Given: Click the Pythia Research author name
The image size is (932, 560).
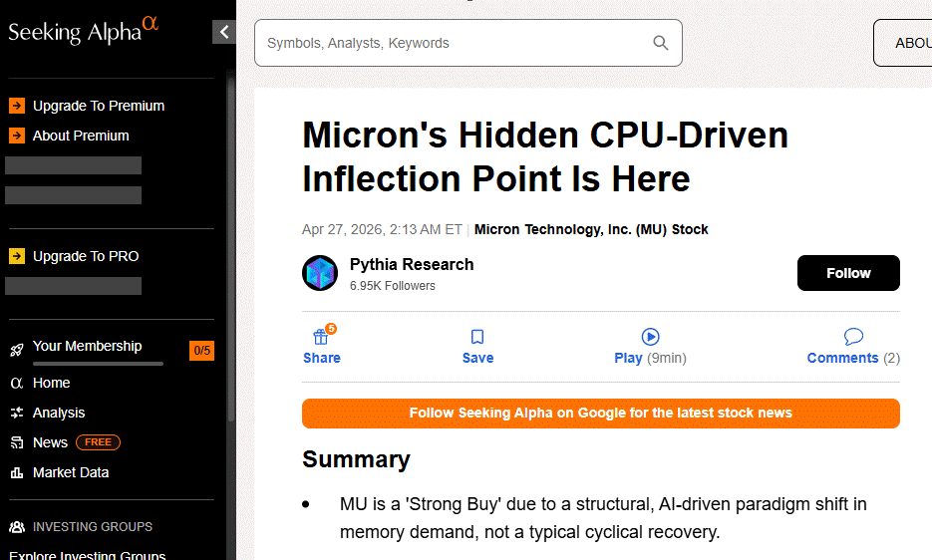Looking at the screenshot, I should 411,264.
